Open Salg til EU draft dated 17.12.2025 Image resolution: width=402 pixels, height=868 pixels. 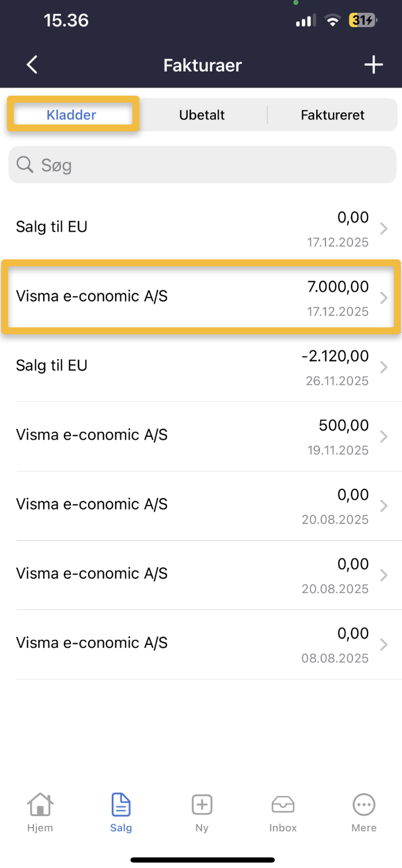[173, 228]
